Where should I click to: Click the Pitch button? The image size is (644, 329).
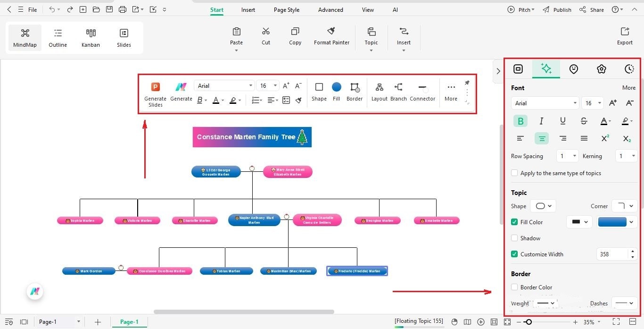click(x=521, y=9)
